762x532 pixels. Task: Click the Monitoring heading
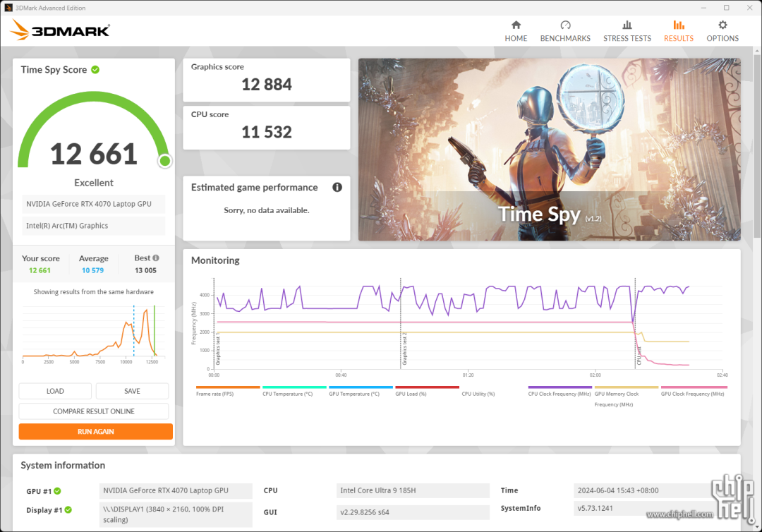pos(215,260)
